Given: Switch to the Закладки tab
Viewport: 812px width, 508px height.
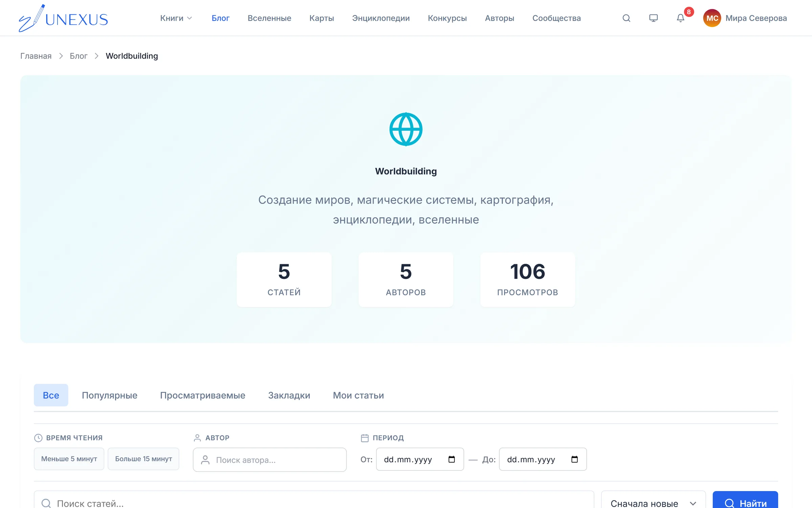Looking at the screenshot, I should (289, 395).
